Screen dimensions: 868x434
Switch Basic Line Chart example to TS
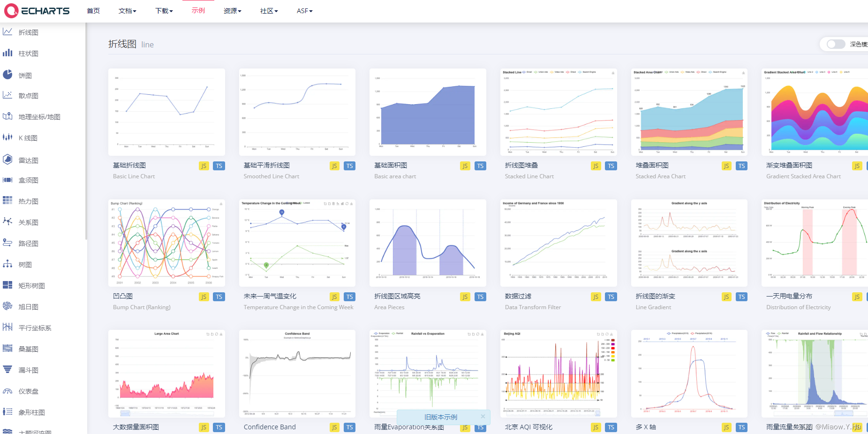[x=219, y=166]
